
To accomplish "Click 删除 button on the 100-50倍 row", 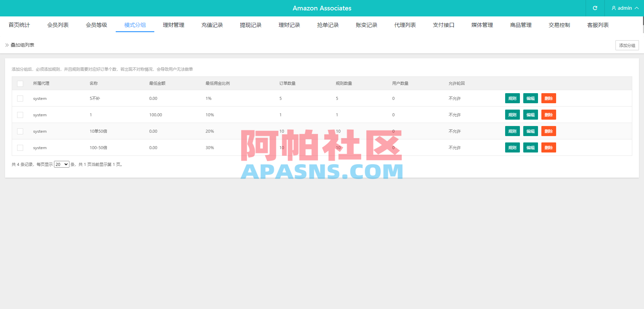I will point(548,147).
